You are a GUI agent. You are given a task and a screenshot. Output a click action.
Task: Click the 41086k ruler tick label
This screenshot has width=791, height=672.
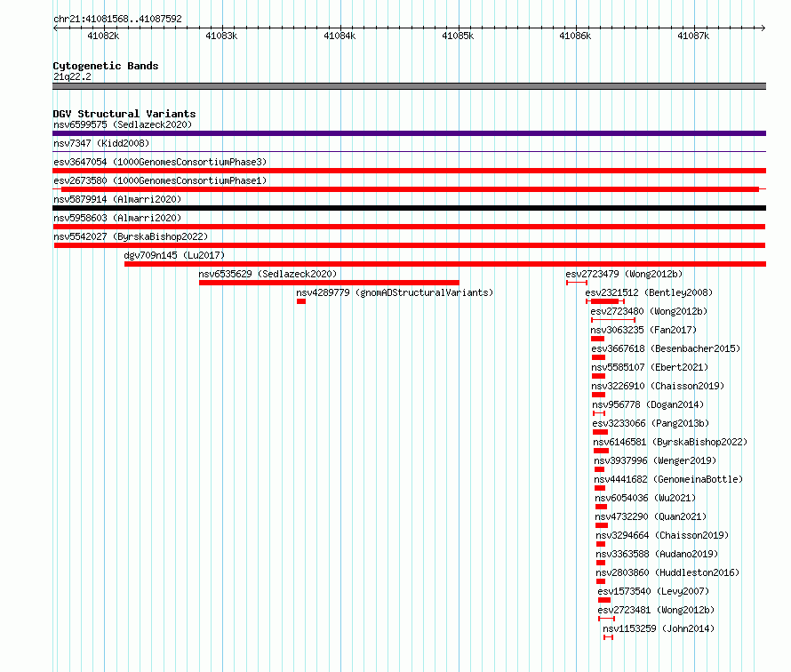pyautogui.click(x=575, y=36)
